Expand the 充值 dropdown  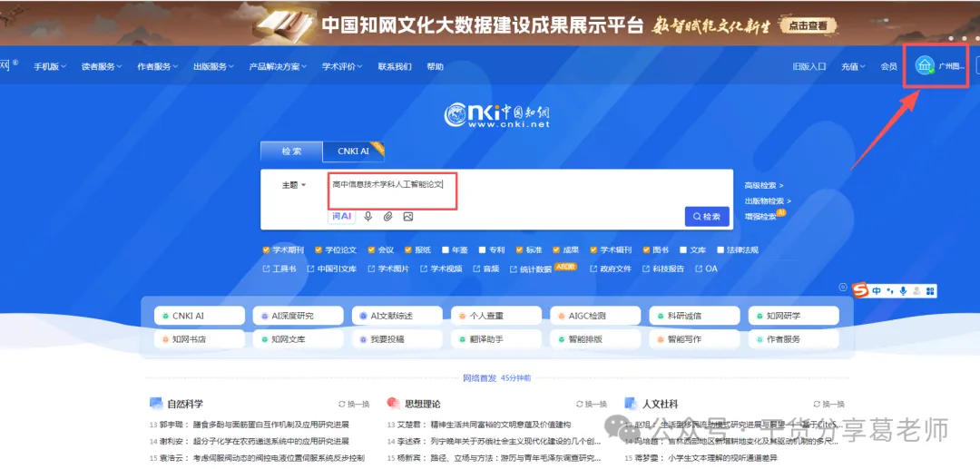pos(853,66)
